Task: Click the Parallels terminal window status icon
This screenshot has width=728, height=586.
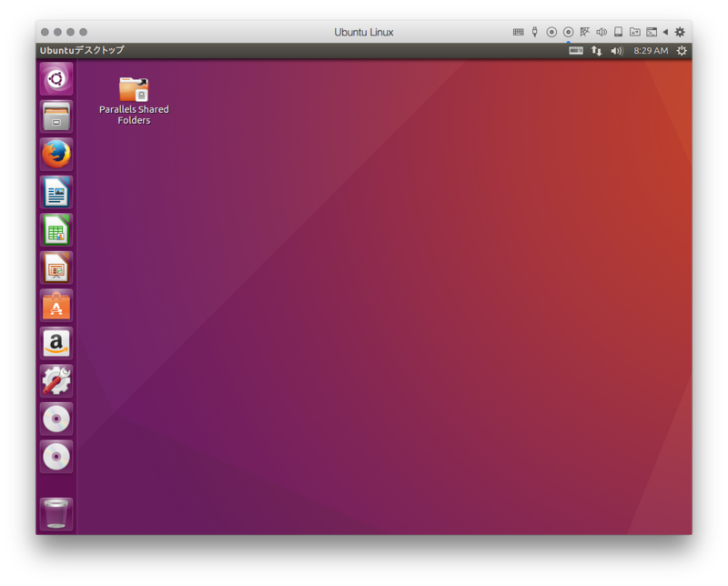Action: 652,32
